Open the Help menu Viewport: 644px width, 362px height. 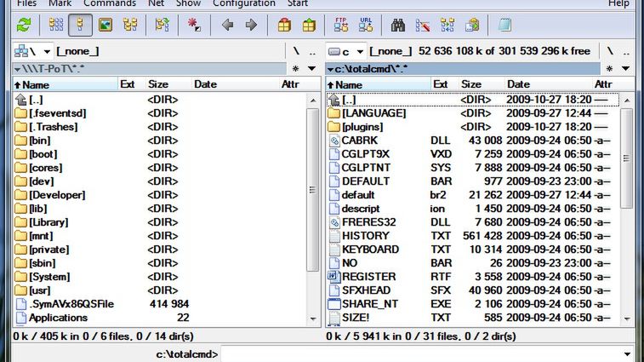(x=618, y=3)
